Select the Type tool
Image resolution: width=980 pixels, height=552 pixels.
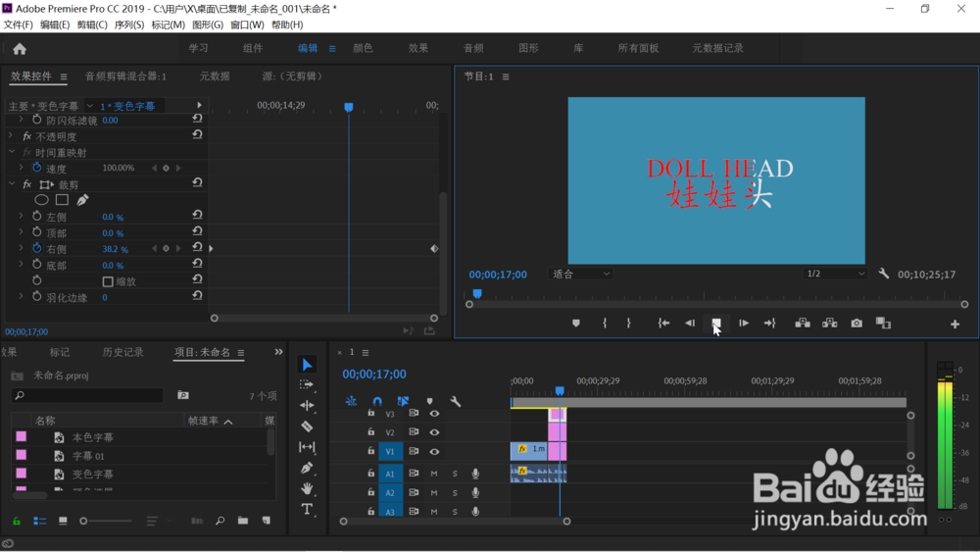coord(307,509)
